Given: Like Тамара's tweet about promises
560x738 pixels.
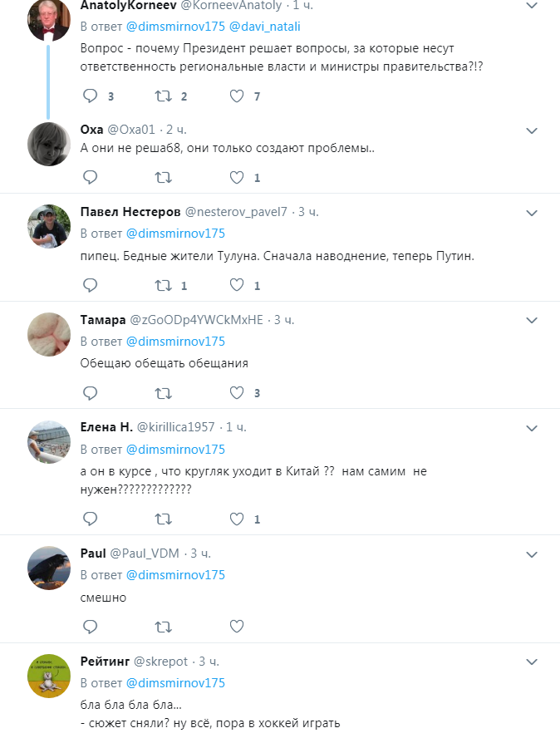Looking at the screenshot, I should (237, 392).
